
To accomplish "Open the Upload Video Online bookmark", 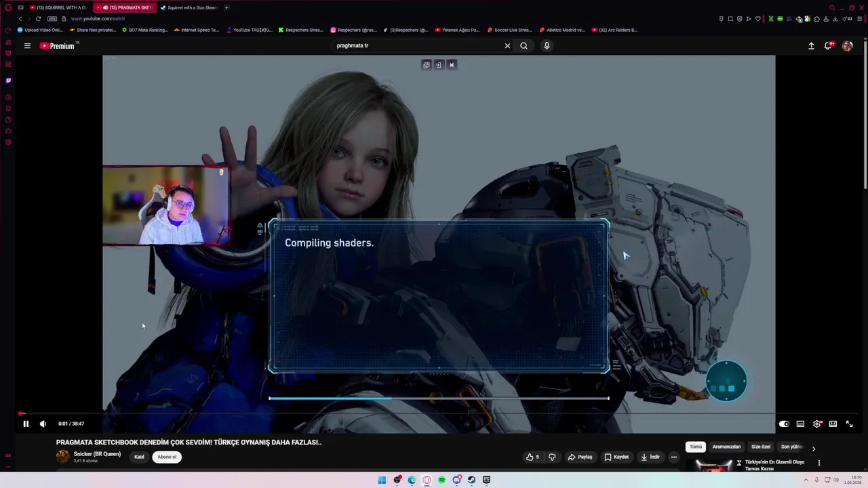I will [x=40, y=30].
